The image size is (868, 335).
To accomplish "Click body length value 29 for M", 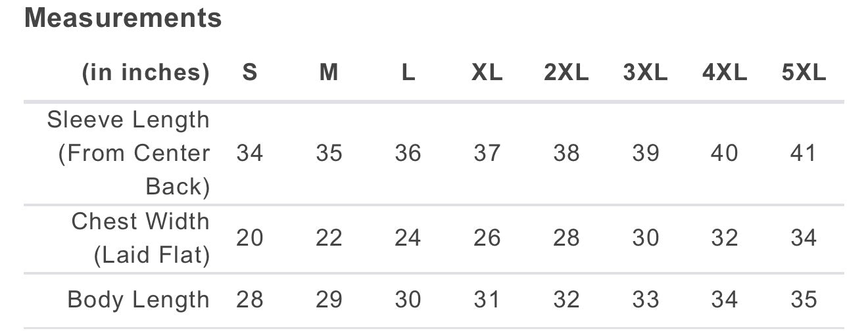I will coord(329,300).
